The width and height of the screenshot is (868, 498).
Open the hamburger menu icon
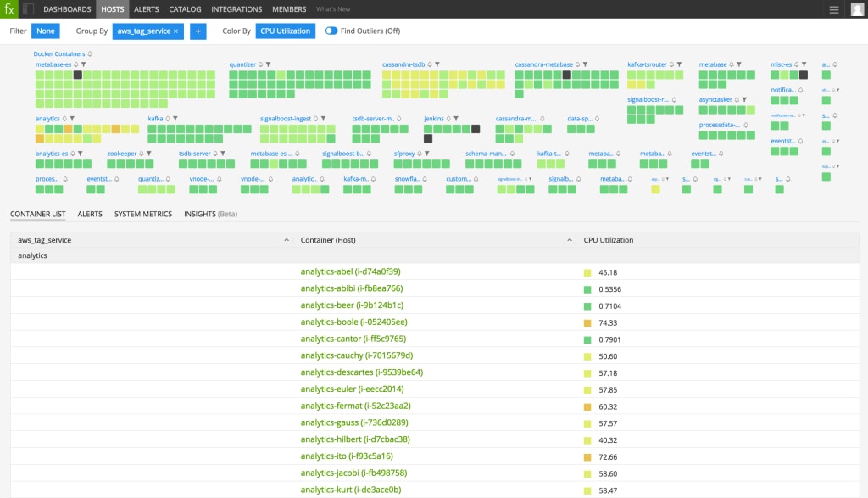(834, 9)
